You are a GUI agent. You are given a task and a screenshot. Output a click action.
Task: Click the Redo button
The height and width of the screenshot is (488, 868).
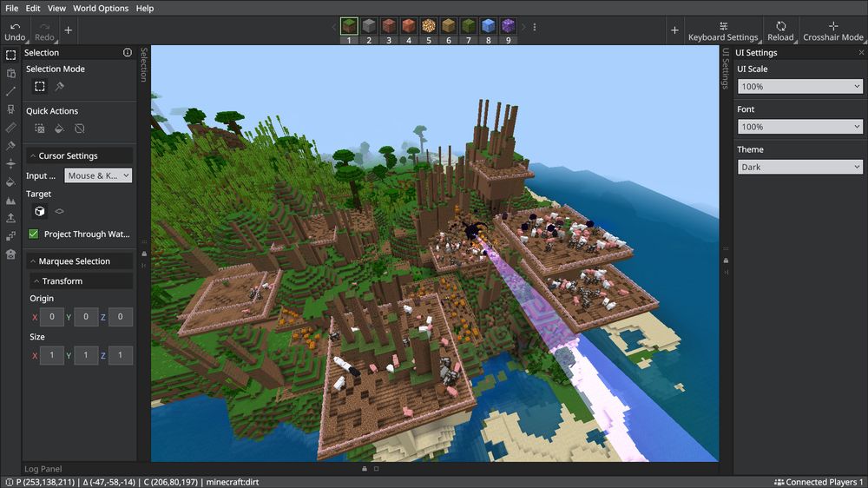click(45, 31)
